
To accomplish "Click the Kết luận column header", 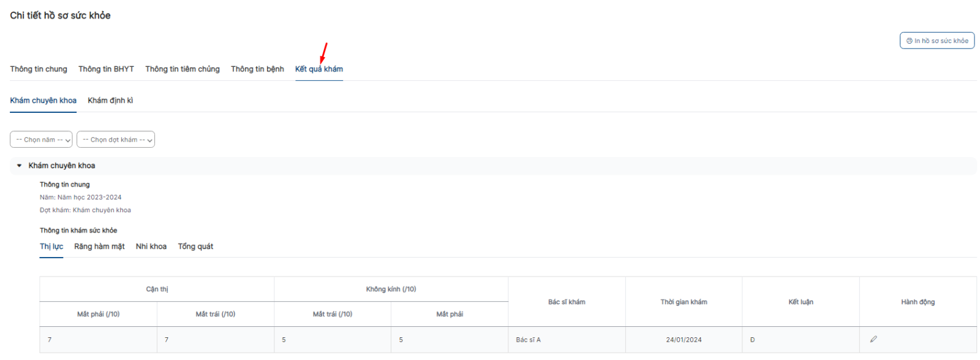I will (x=801, y=302).
